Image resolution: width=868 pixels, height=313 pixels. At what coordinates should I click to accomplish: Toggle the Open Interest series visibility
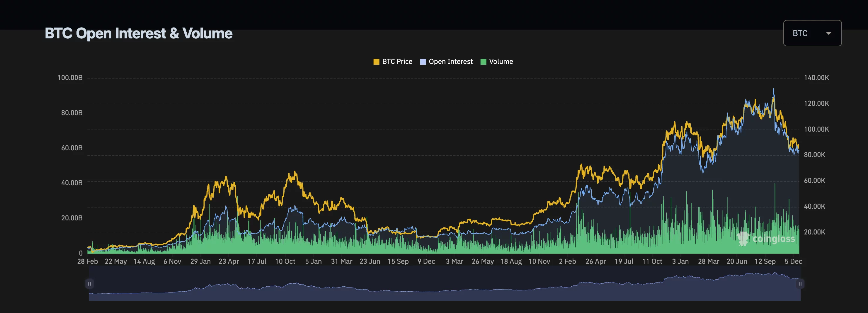point(447,61)
